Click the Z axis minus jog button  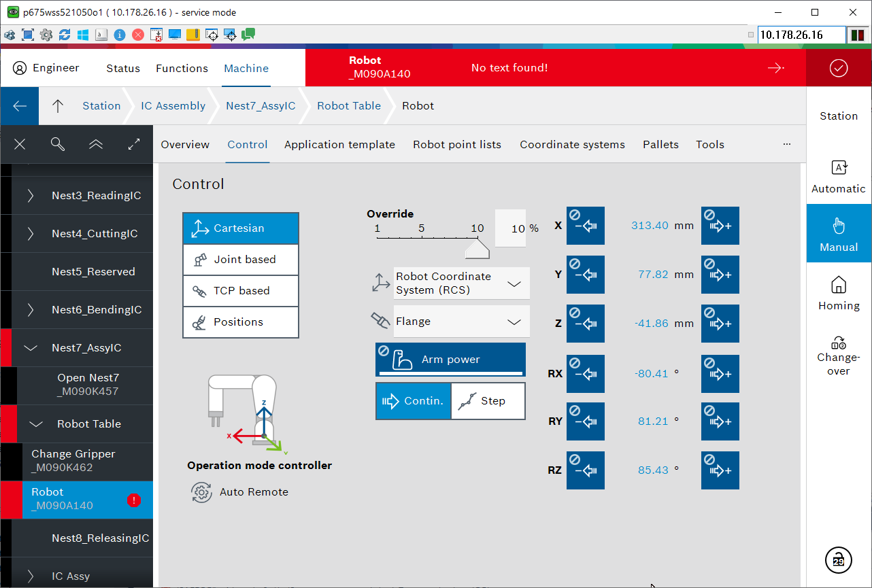585,324
